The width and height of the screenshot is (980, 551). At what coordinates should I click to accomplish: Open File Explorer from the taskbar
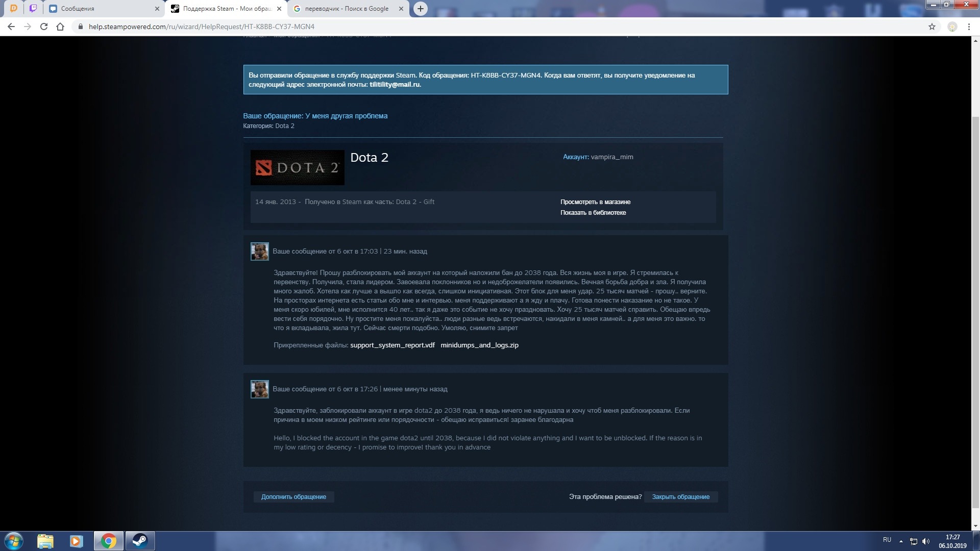[x=45, y=541]
